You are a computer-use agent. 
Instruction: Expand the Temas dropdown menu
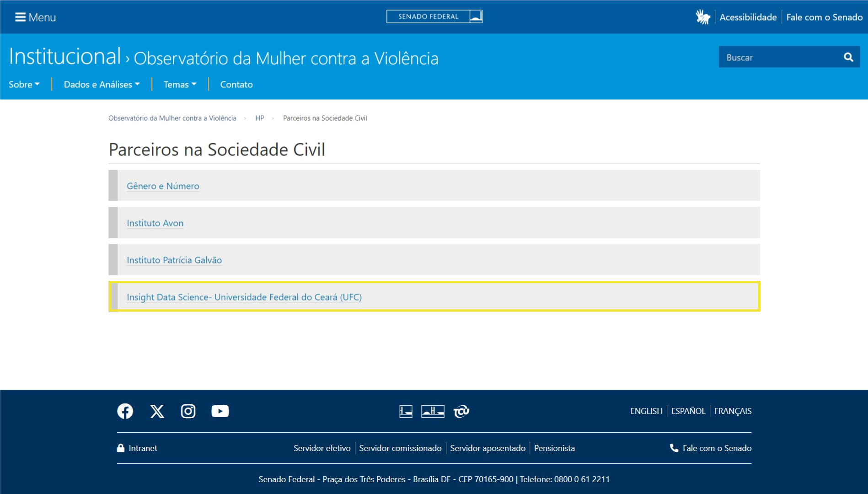point(180,84)
